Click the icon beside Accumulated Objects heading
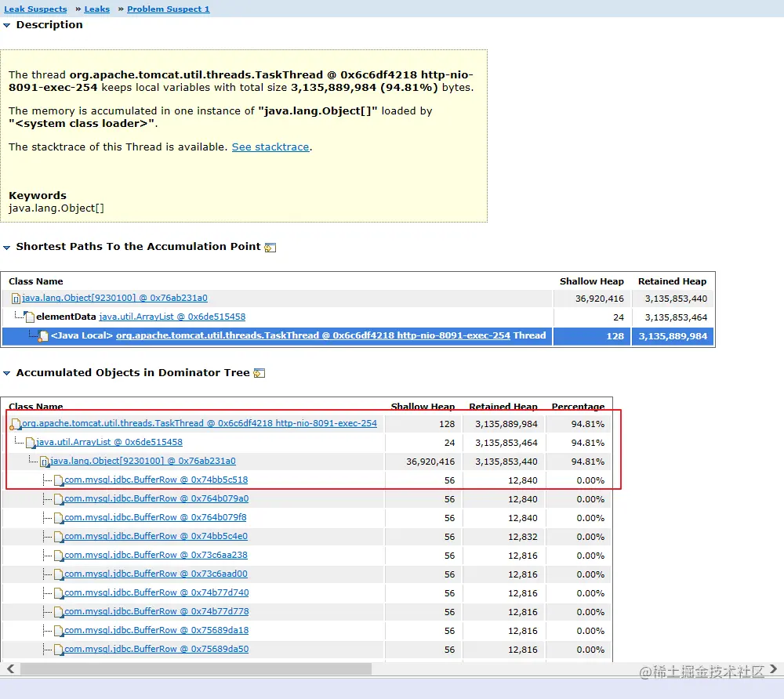This screenshot has width=784, height=699. pos(259,373)
